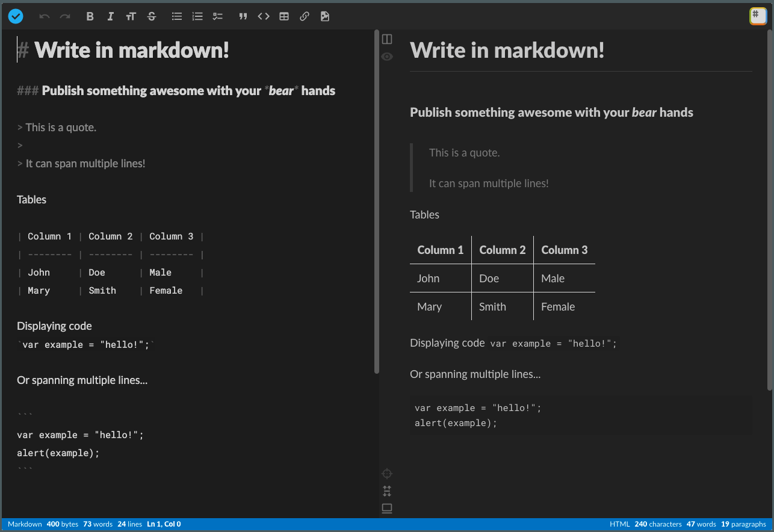
Task: Click 'Column 3' header in preview table
Action: tap(565, 250)
